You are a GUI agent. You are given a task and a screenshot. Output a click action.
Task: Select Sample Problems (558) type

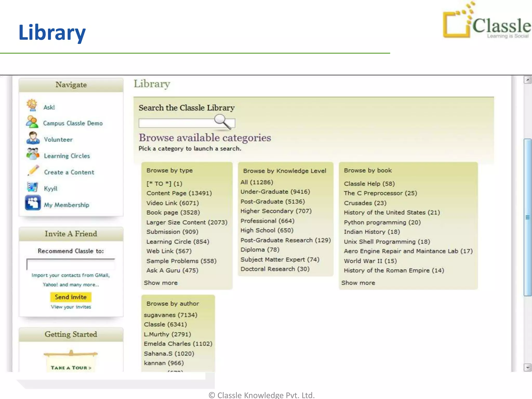tap(182, 261)
